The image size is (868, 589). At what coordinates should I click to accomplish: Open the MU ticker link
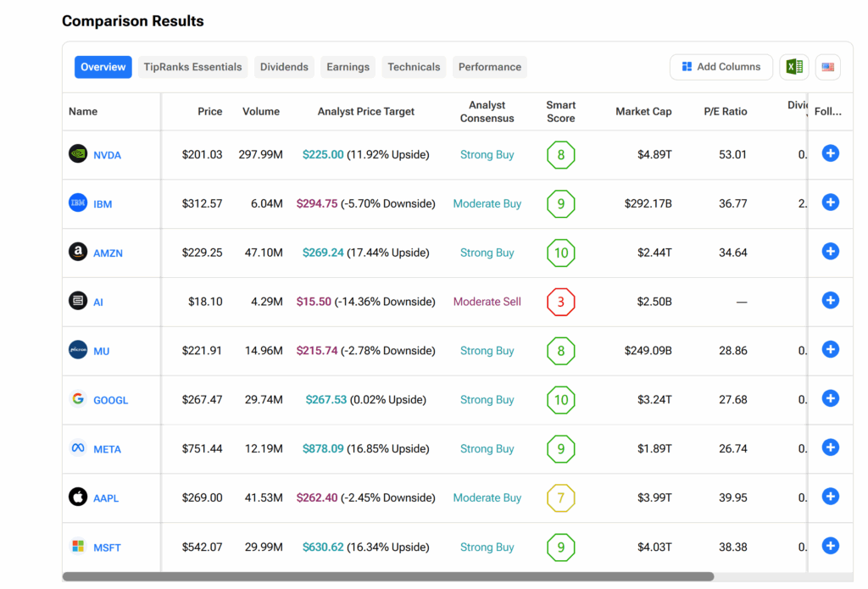click(102, 351)
